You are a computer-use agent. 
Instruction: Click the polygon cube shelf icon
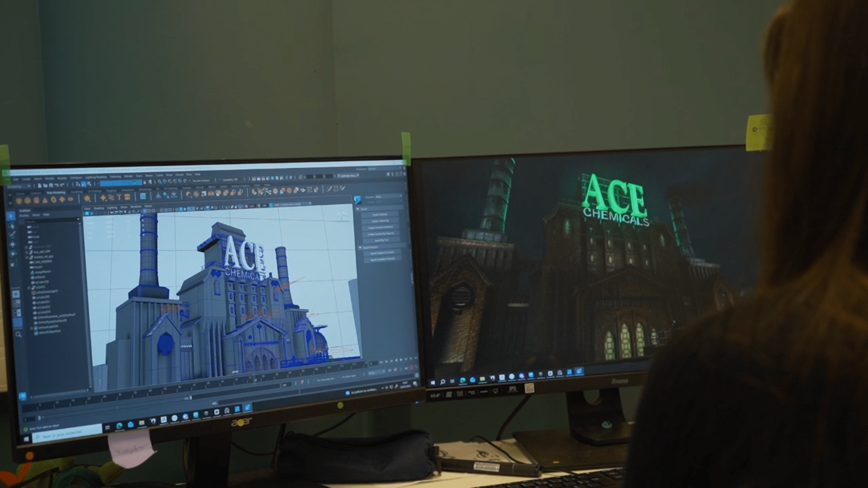point(28,201)
